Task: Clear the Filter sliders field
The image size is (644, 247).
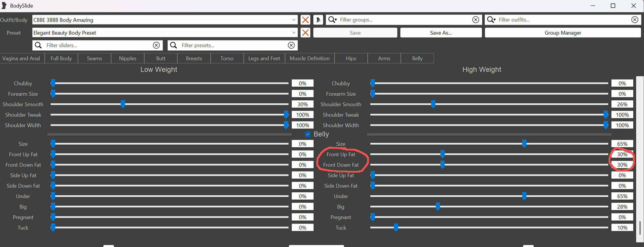Action: click(x=156, y=45)
